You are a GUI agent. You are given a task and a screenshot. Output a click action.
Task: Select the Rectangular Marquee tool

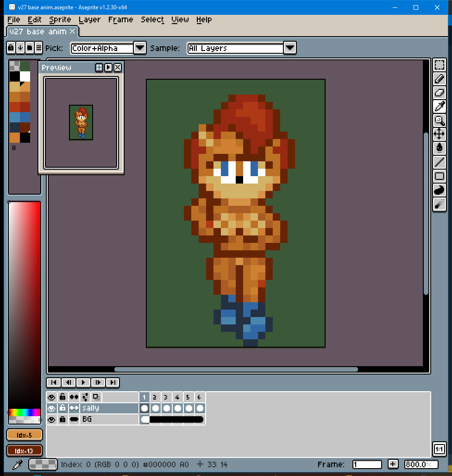[x=439, y=65]
